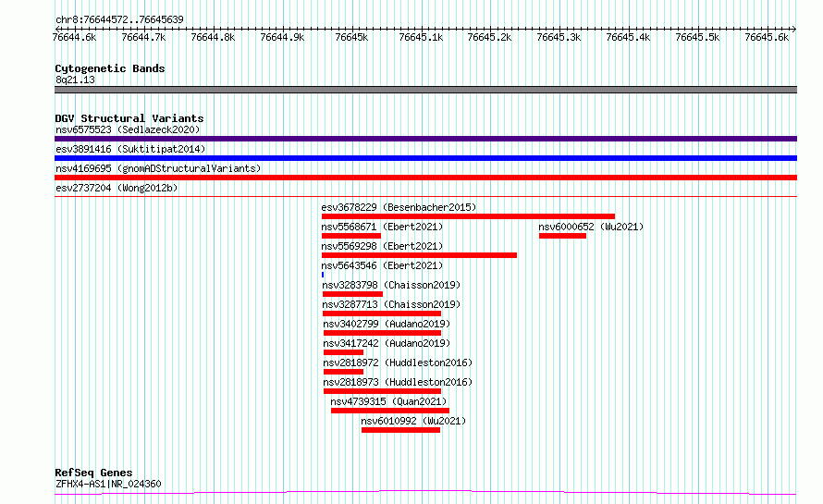The image size is (823, 504).
Task: Select the nsv6010992 (Wu2021) variant label
Action: tap(413, 421)
